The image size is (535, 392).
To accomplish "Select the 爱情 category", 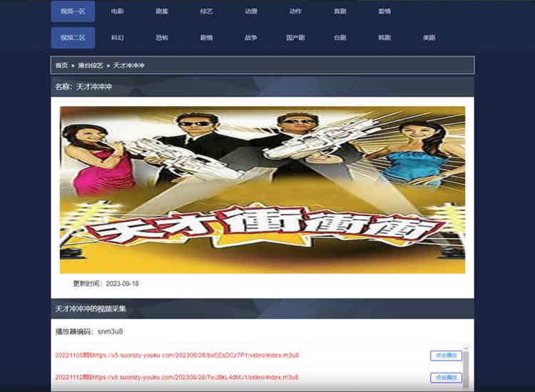I will 384,11.
